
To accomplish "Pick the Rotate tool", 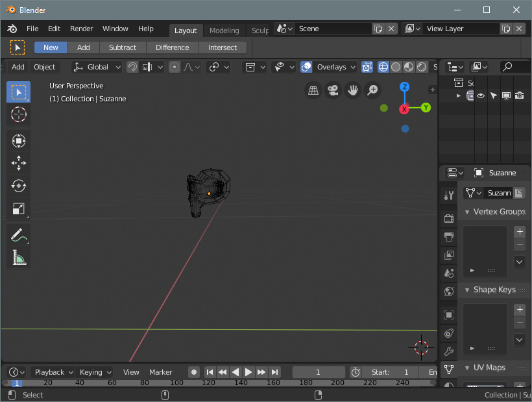I will click(x=18, y=186).
